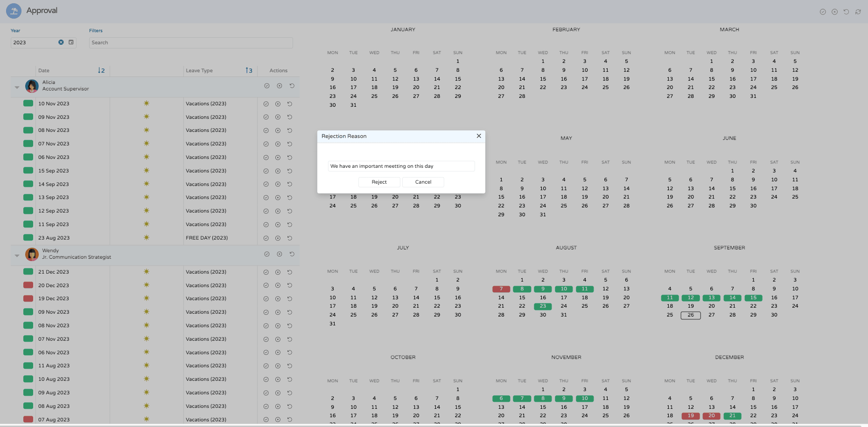Click red status swatch for 20 Dec 2023
This screenshot has width=868, height=427.
(28, 285)
